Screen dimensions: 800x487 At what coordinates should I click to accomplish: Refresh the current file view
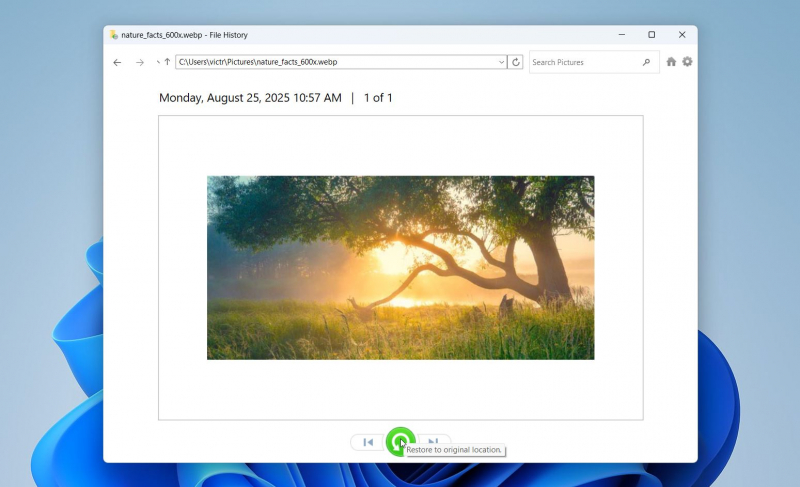pos(516,62)
